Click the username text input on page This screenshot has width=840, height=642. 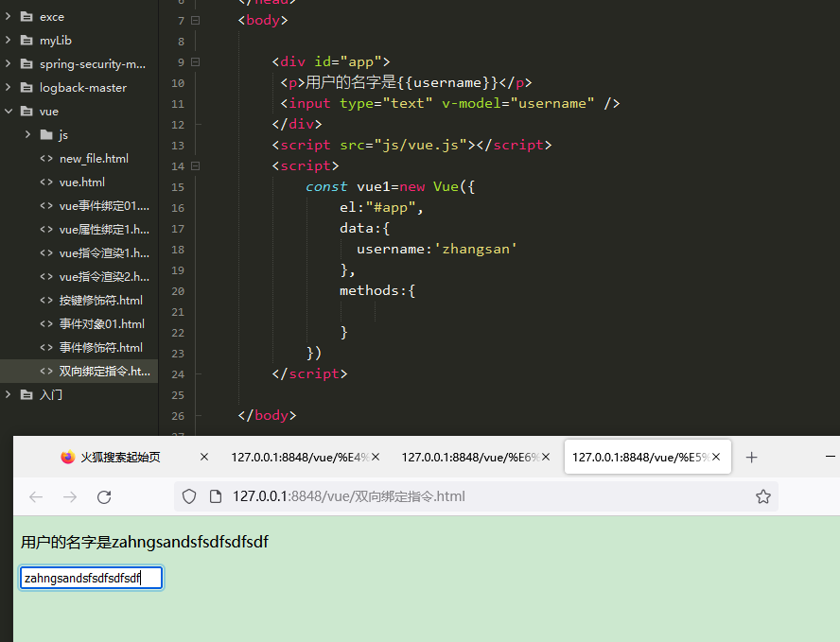91,578
